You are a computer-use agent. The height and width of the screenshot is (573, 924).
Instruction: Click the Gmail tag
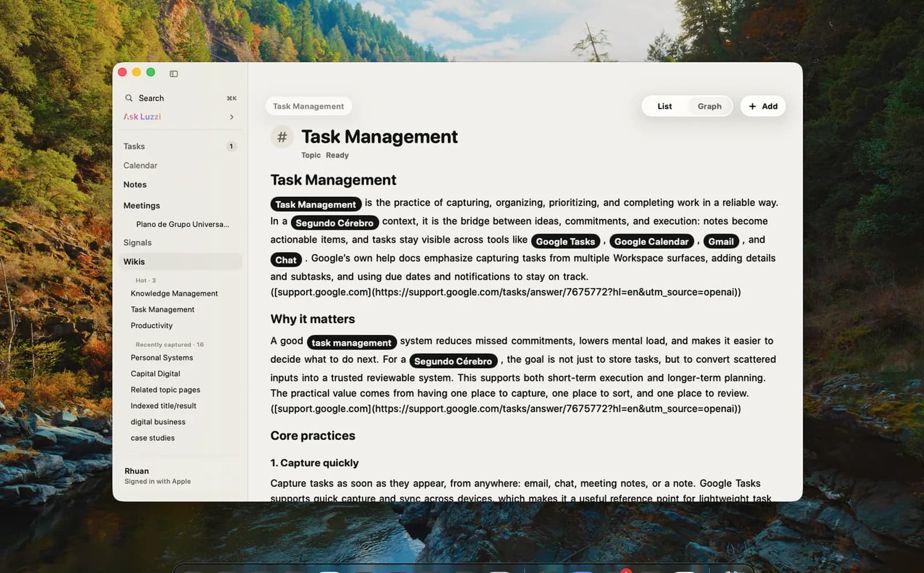pyautogui.click(x=721, y=241)
